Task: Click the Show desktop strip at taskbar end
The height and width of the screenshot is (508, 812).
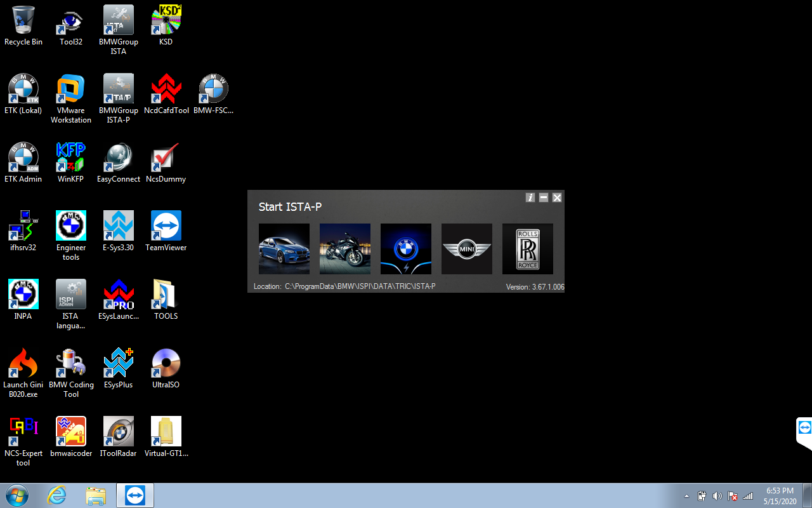Action: [807, 495]
